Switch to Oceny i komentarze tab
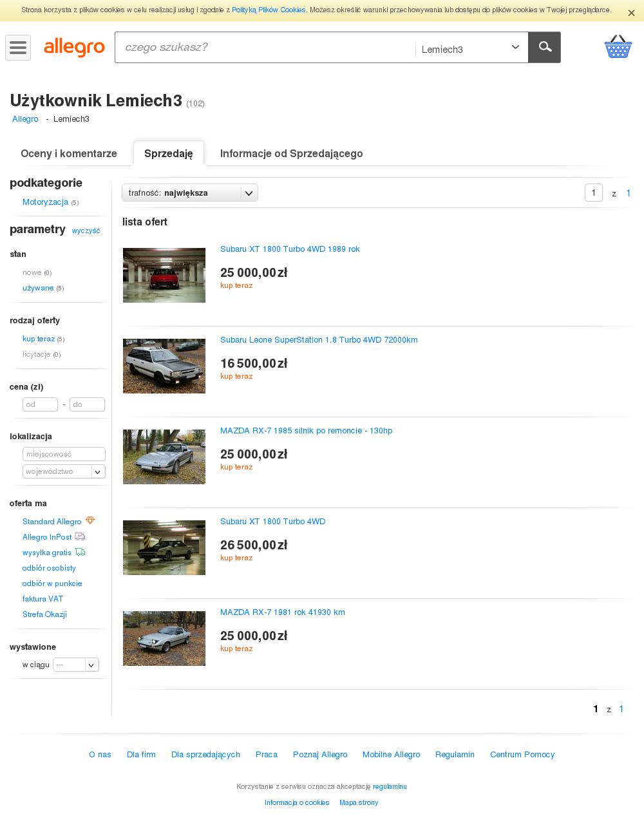The width and height of the screenshot is (644, 814). pos(69,153)
